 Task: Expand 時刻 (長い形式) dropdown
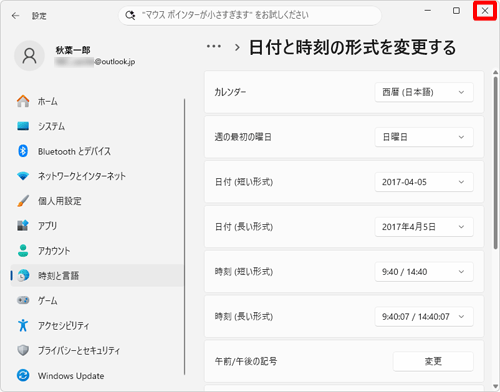(424, 316)
